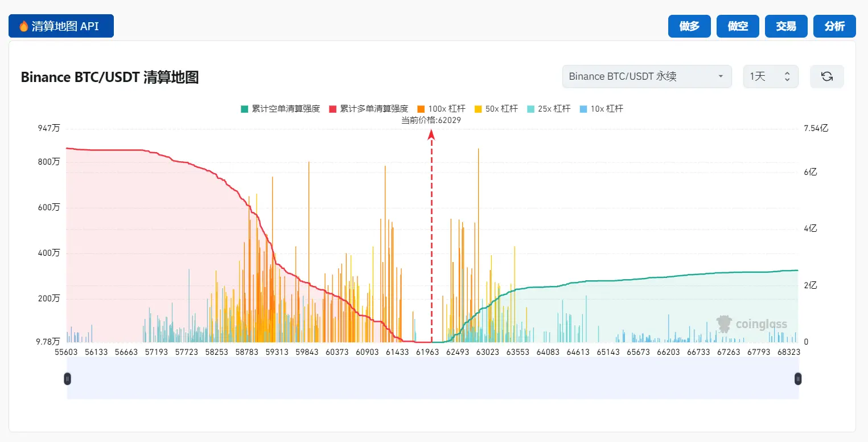Switch to the 分析 tab

tap(834, 26)
